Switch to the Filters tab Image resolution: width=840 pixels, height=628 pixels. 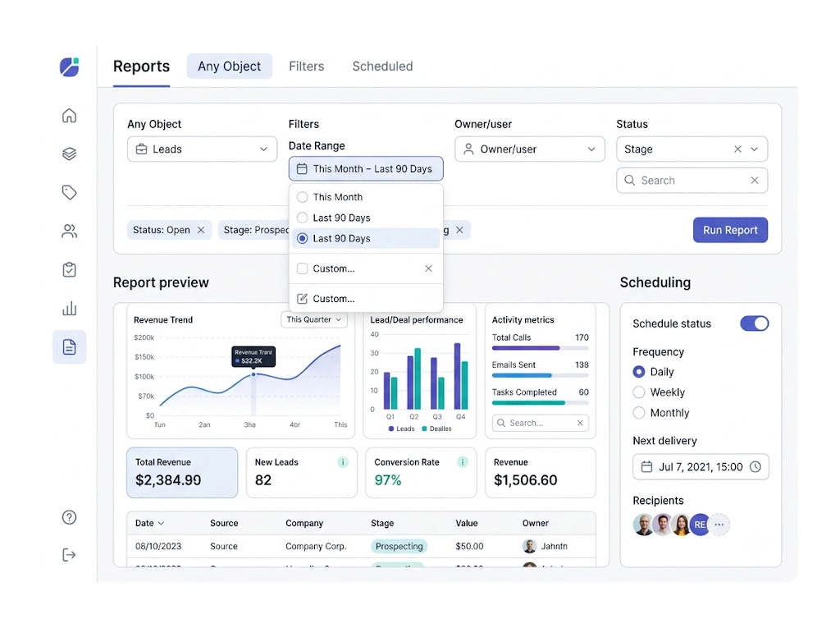[x=307, y=66]
